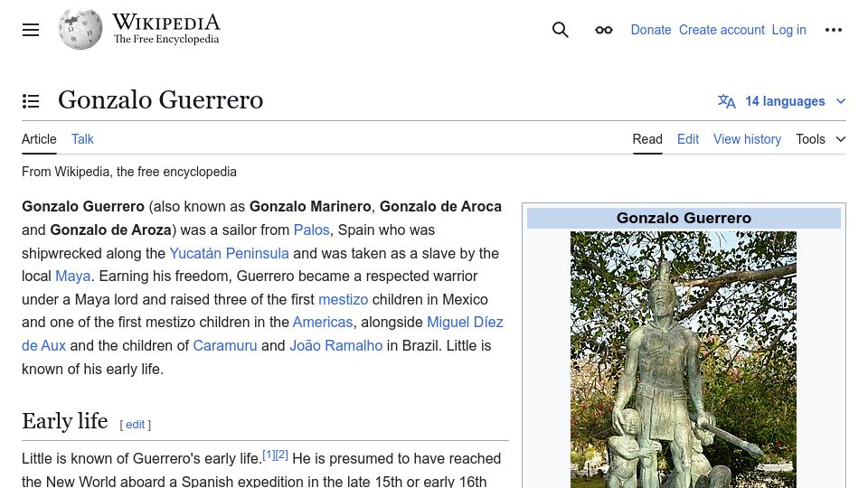Open the Miguel Díez de Aux link
The width and height of the screenshot is (868, 488).
[x=465, y=322]
